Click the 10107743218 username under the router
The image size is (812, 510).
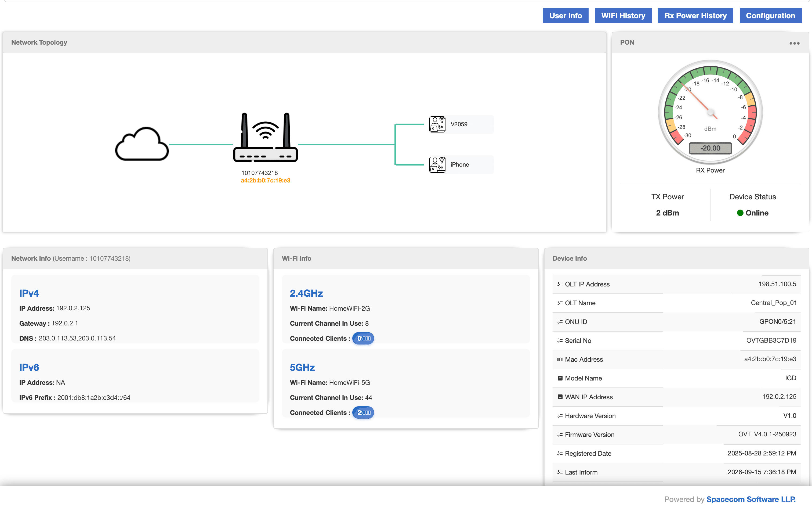point(259,173)
